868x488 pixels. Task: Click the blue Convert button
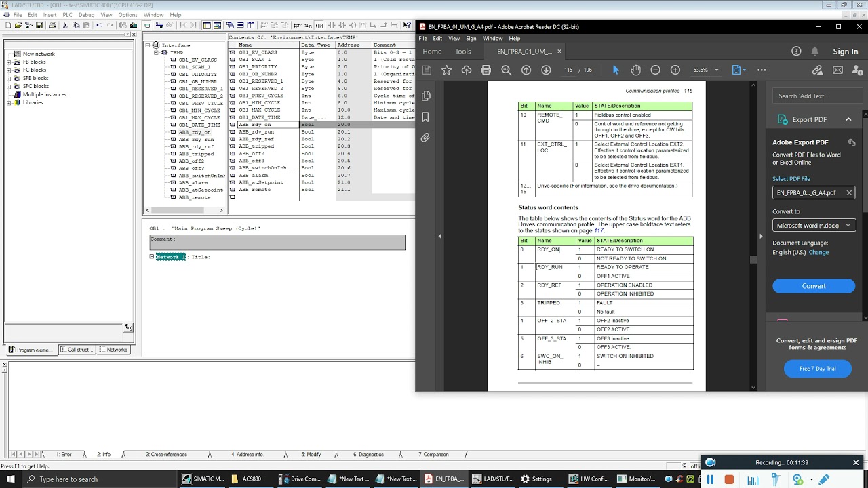coord(814,286)
